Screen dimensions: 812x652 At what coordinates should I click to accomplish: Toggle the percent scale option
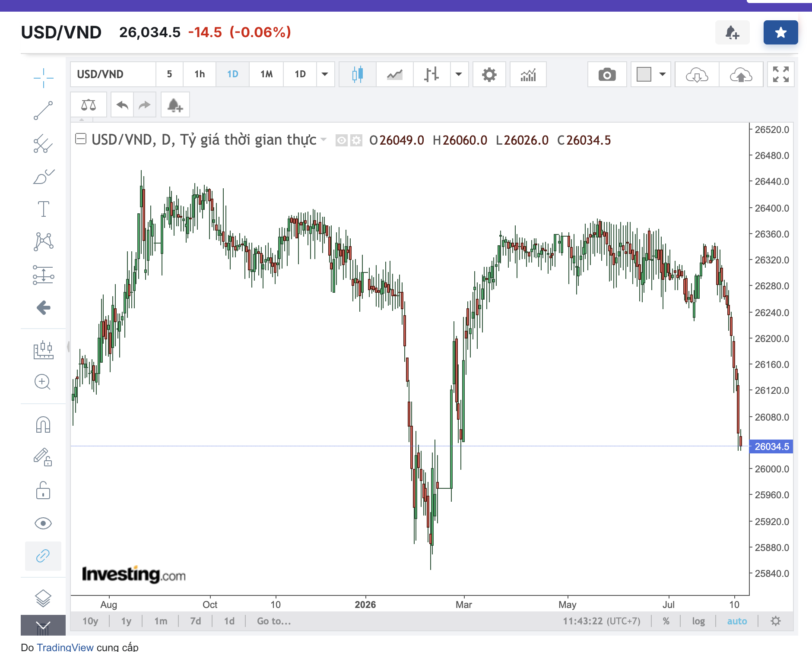pos(666,621)
